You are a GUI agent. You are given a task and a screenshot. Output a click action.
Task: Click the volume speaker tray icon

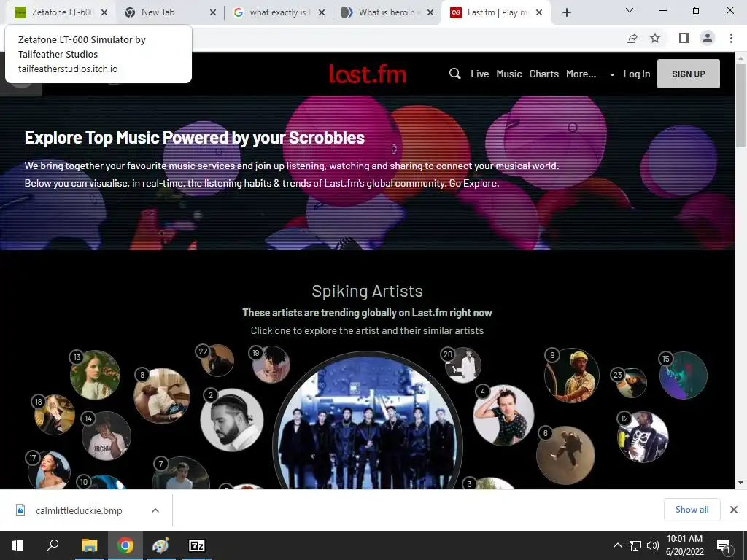653,545
